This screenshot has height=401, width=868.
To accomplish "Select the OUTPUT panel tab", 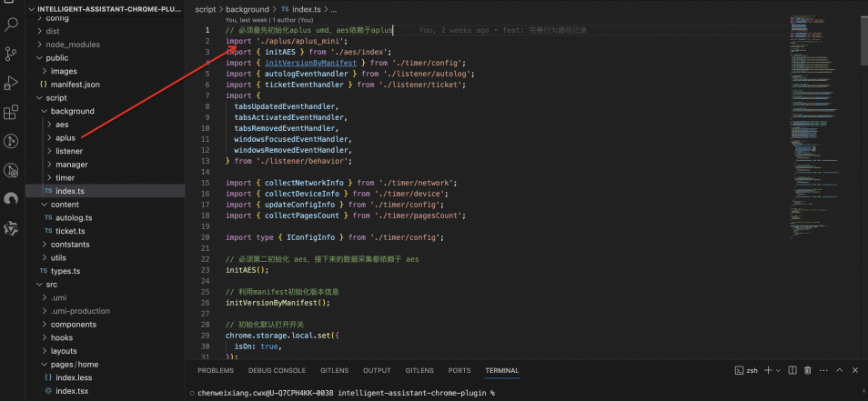I will [x=377, y=371].
